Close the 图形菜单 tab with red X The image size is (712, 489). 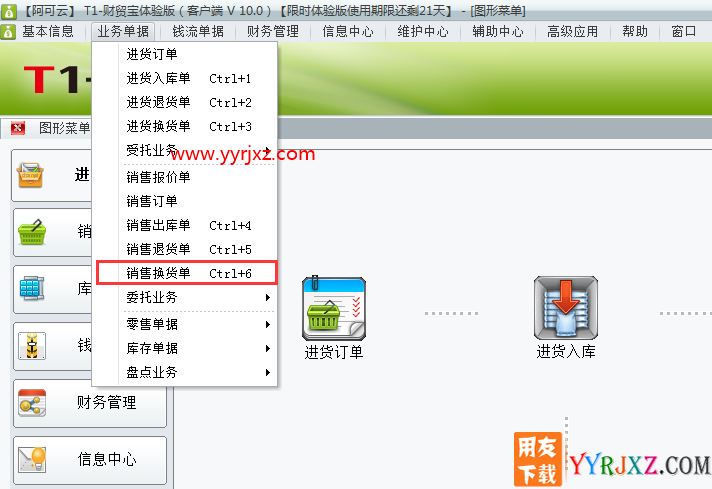[x=18, y=128]
